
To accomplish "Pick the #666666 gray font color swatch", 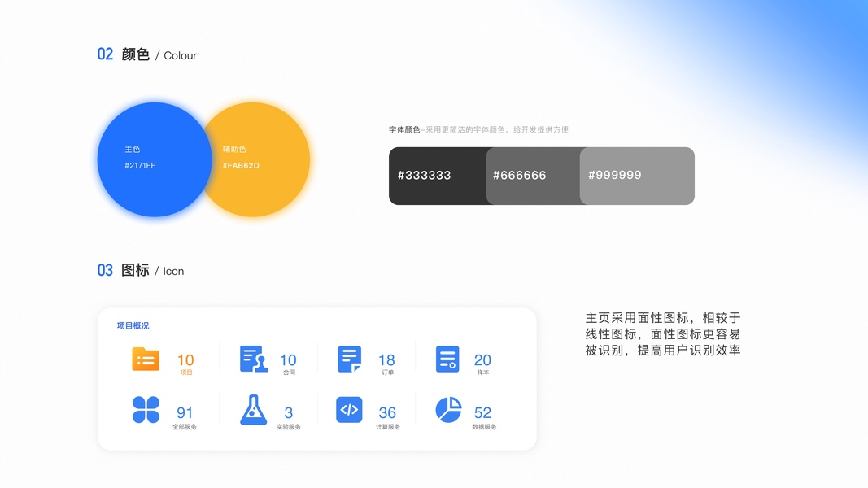I will tap(533, 176).
